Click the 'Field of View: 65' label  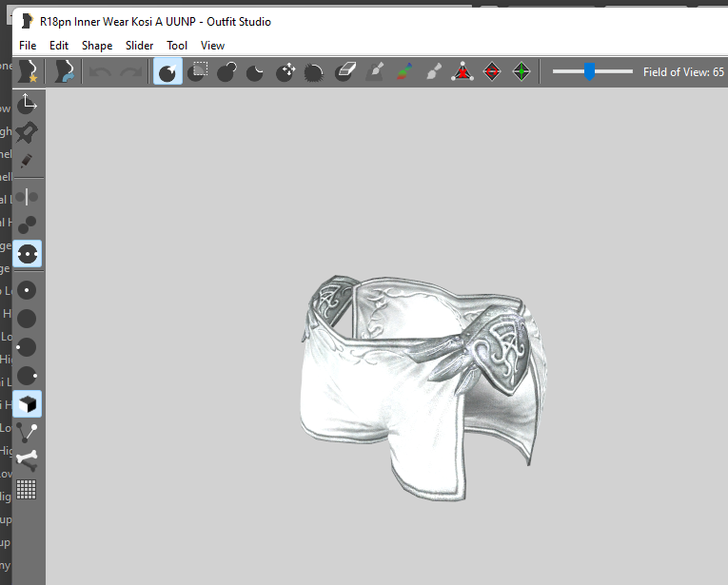click(x=683, y=72)
